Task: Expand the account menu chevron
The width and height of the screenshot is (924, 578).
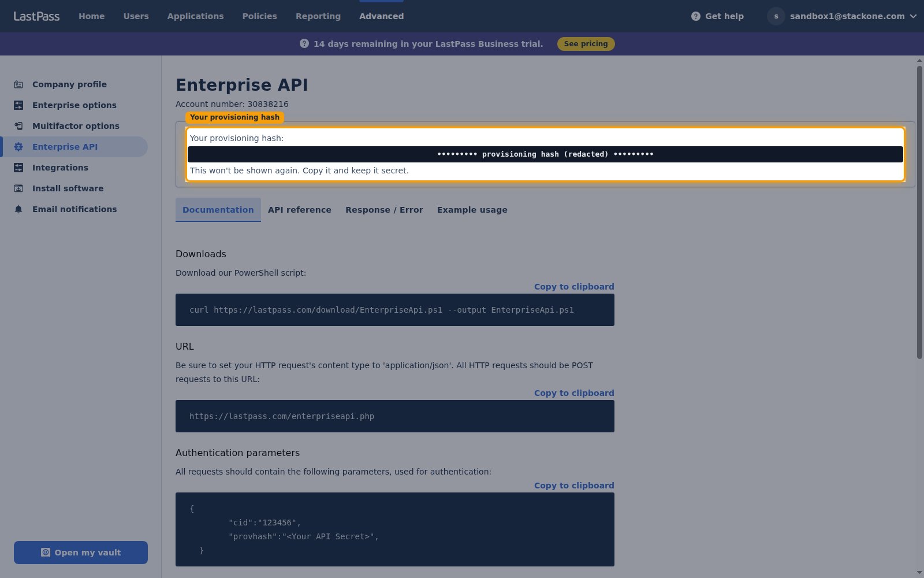Action: (x=913, y=16)
